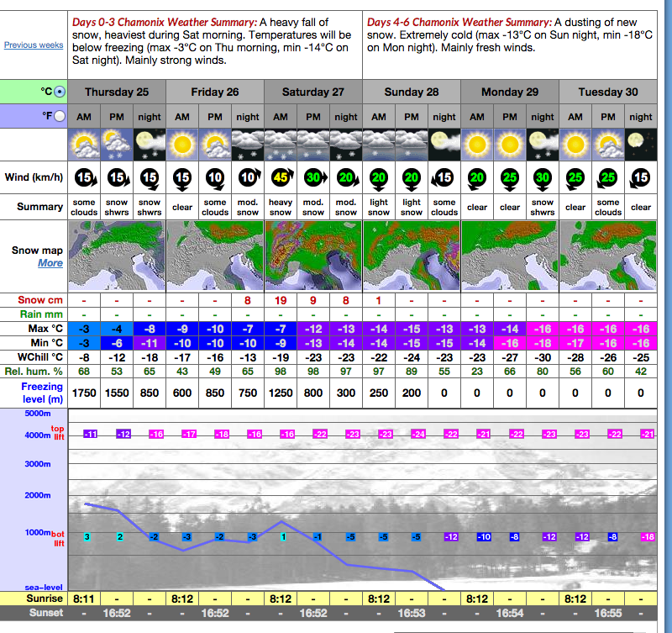Viewport: 672px width, 633px height.
Task: Click the Thursday PM snow showers weather icon
Action: pos(117,145)
